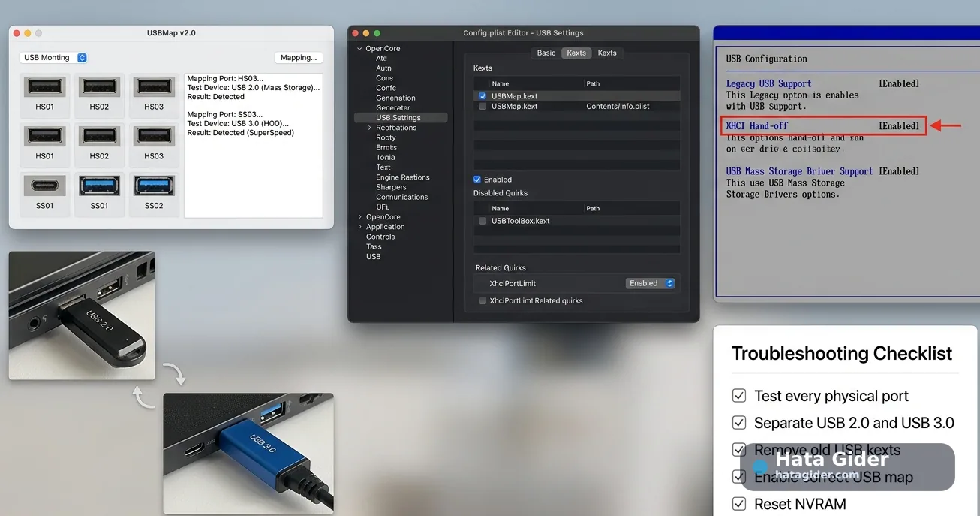Select the USB entry at sidebar bottom
Image resolution: width=980 pixels, height=516 pixels.
coord(373,257)
